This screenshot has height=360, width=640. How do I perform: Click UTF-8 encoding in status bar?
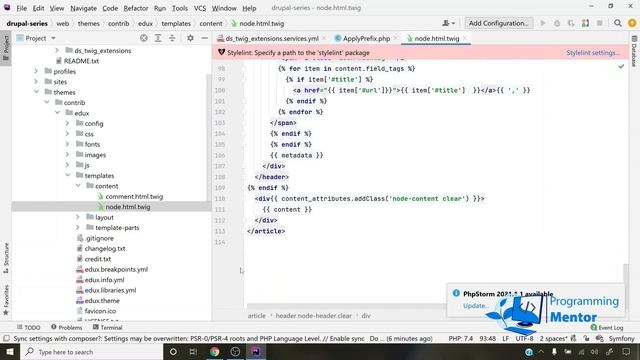(524, 338)
